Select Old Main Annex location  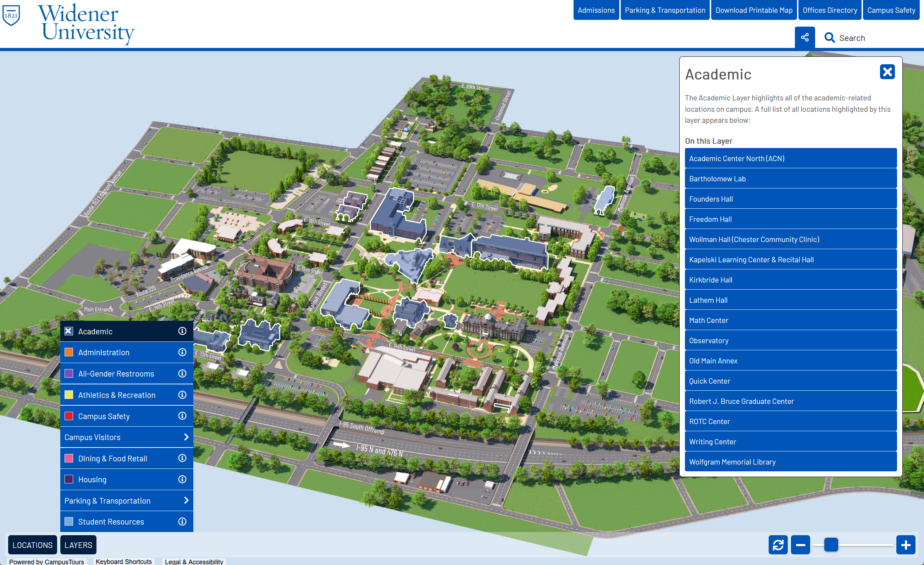coord(791,361)
